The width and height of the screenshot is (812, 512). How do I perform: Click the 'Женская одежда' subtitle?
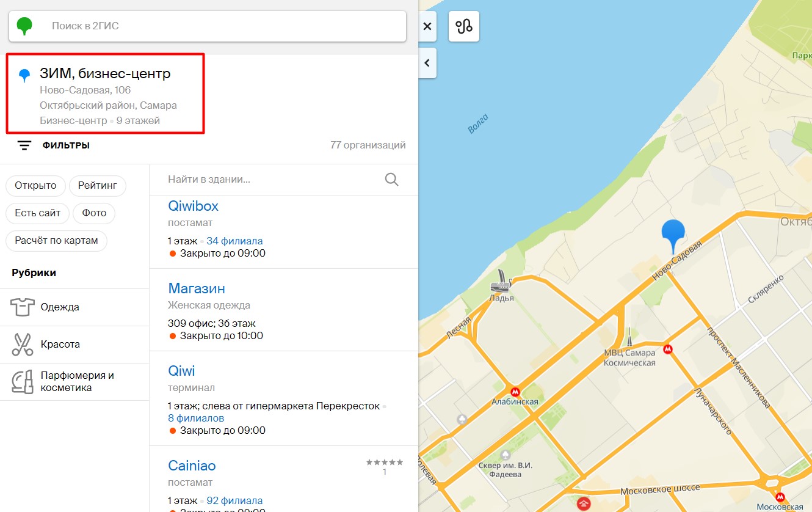209,305
